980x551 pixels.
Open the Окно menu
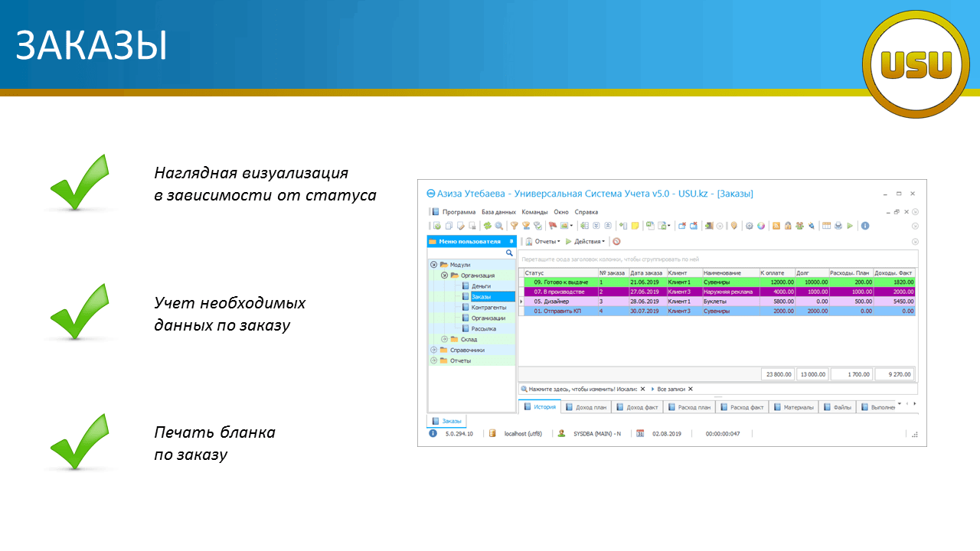[x=561, y=212]
